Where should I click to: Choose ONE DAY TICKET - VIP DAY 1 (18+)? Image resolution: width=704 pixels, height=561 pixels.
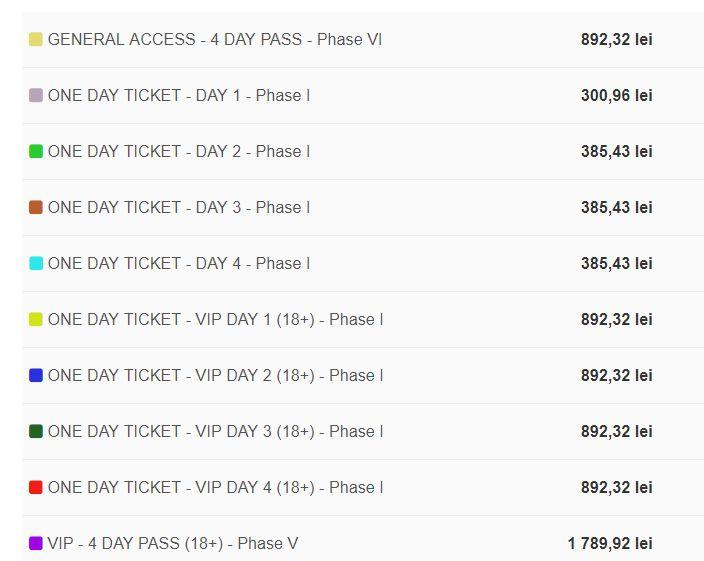tap(215, 320)
